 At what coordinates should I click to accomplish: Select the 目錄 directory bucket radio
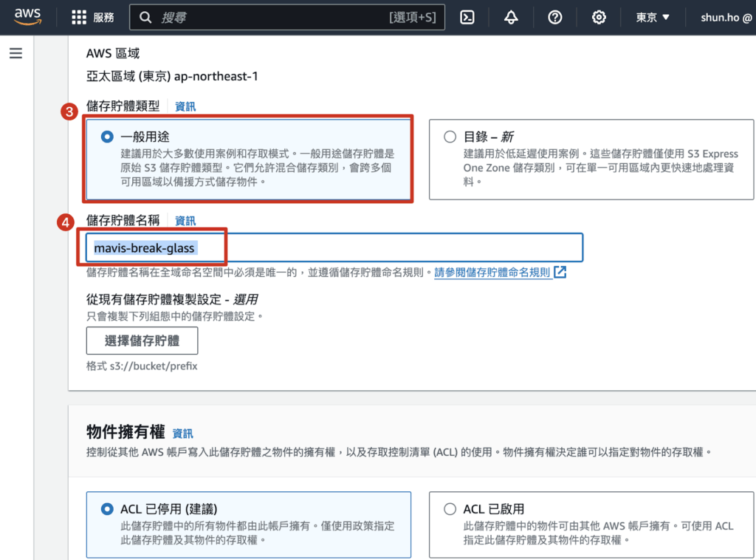(x=450, y=137)
